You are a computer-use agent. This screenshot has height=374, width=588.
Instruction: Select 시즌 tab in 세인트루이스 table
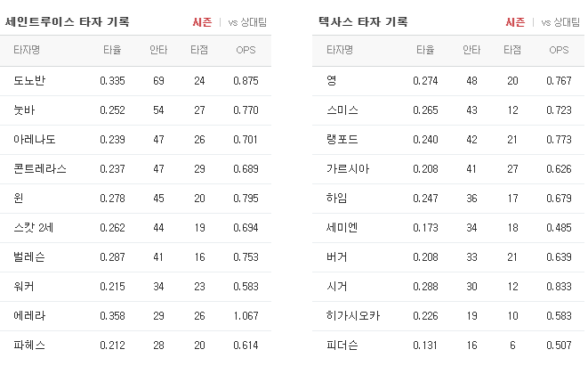(x=202, y=22)
